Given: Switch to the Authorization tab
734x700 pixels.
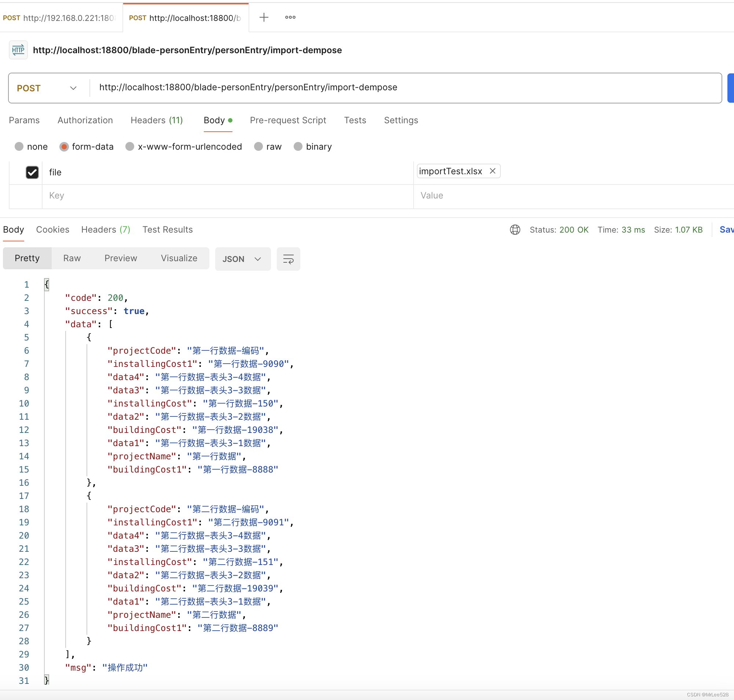Looking at the screenshot, I should coord(85,120).
